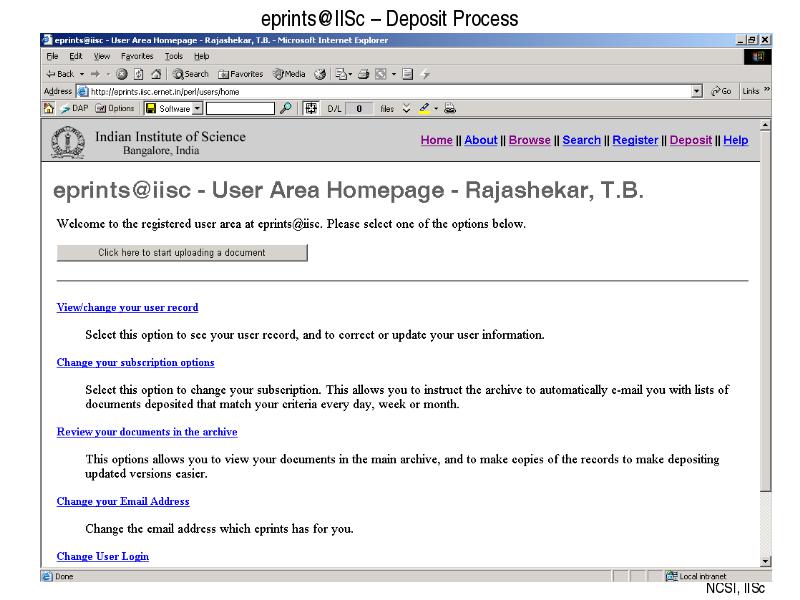Open the dropdown arrow after the greyed picture icon
Viewport: 800px width, 600px height.
[x=394, y=74]
